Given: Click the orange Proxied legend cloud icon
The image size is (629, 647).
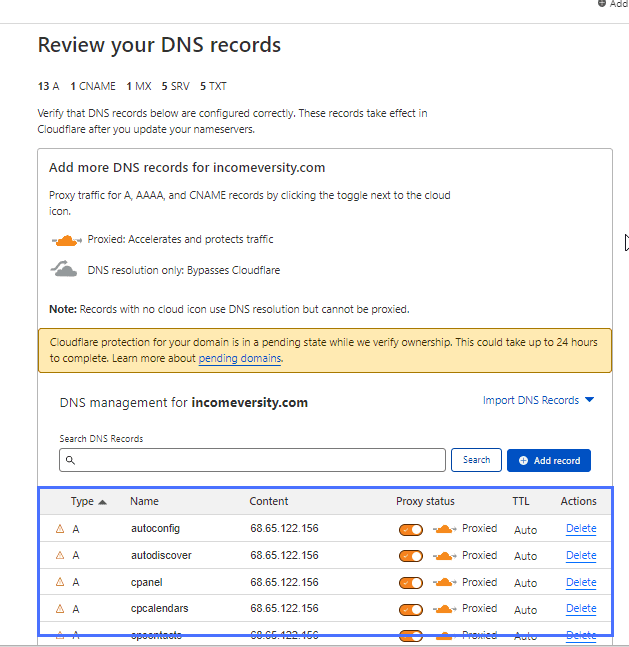Looking at the screenshot, I should tap(66, 240).
